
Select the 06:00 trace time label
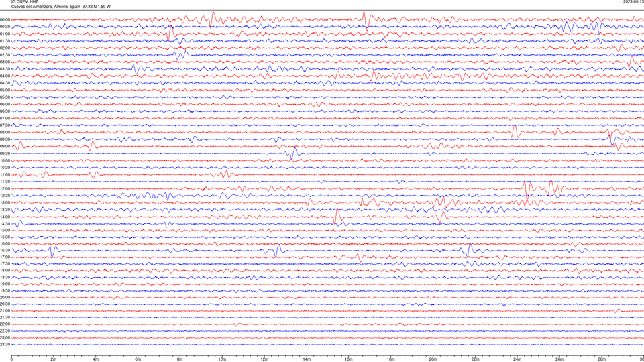(x=5, y=105)
